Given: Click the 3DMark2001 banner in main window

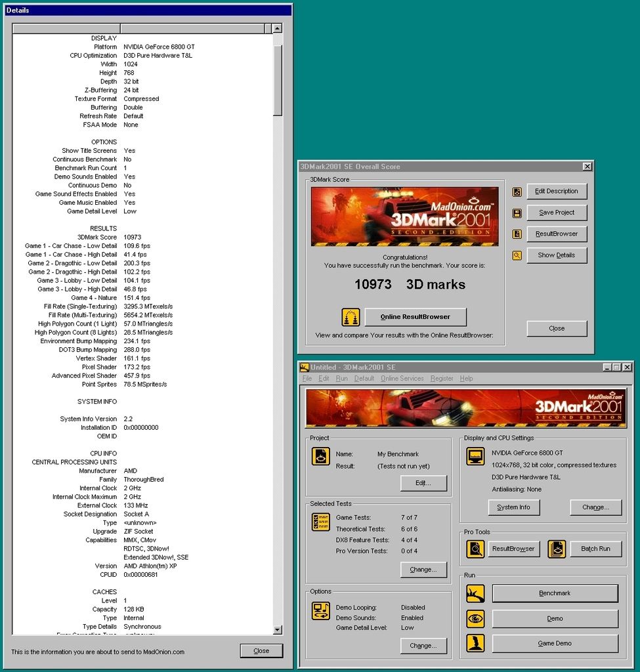Looking at the screenshot, I should (466, 408).
